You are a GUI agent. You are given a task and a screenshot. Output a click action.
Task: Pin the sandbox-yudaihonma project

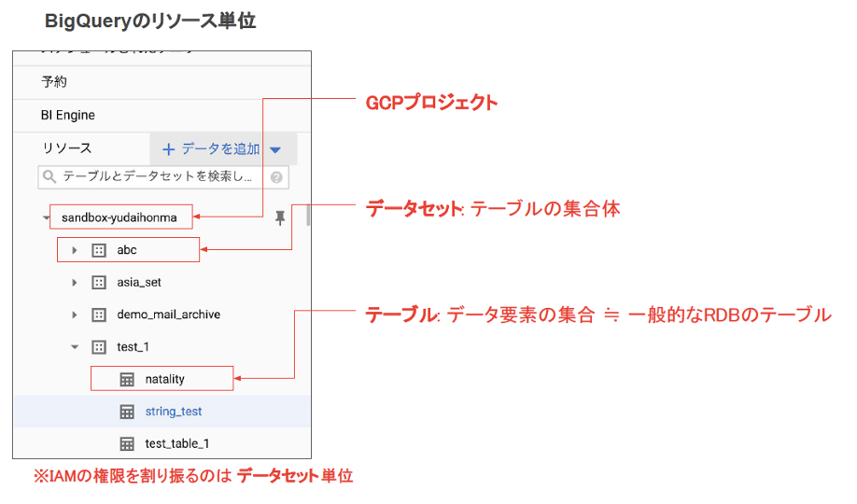tap(280, 218)
